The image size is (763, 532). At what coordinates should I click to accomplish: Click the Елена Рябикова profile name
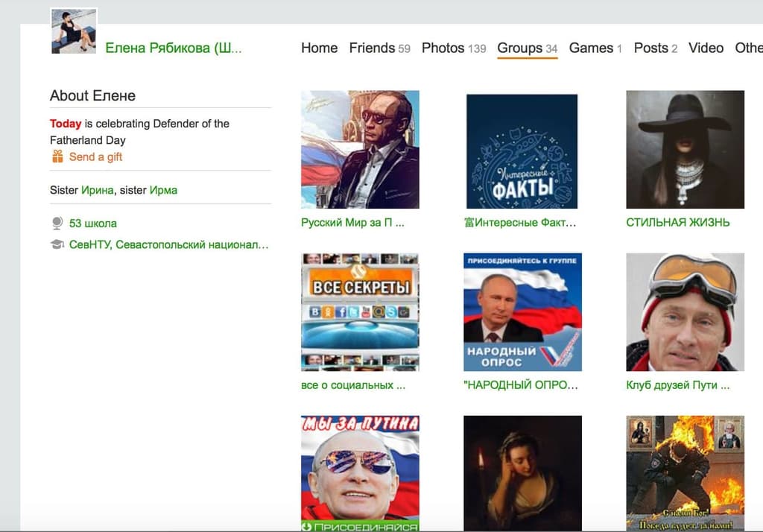pos(173,48)
